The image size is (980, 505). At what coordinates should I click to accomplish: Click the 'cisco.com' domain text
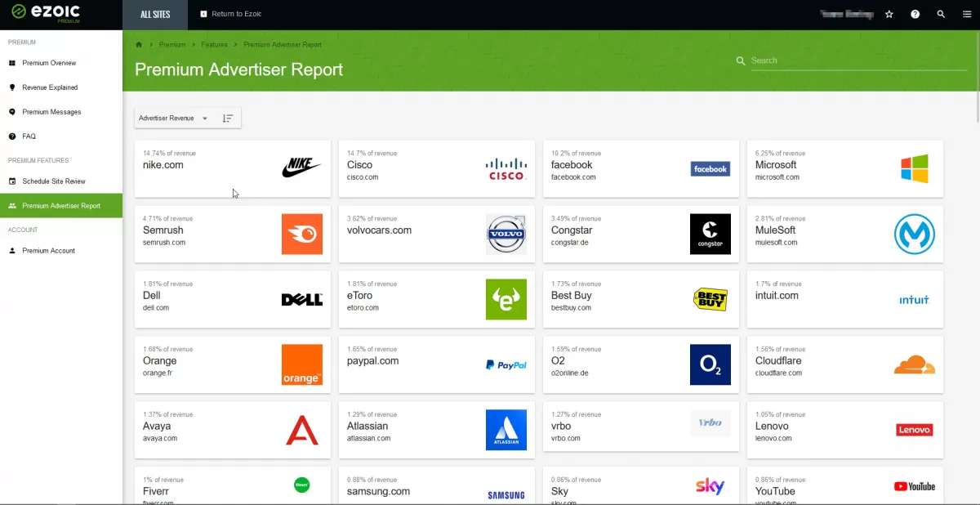point(363,177)
